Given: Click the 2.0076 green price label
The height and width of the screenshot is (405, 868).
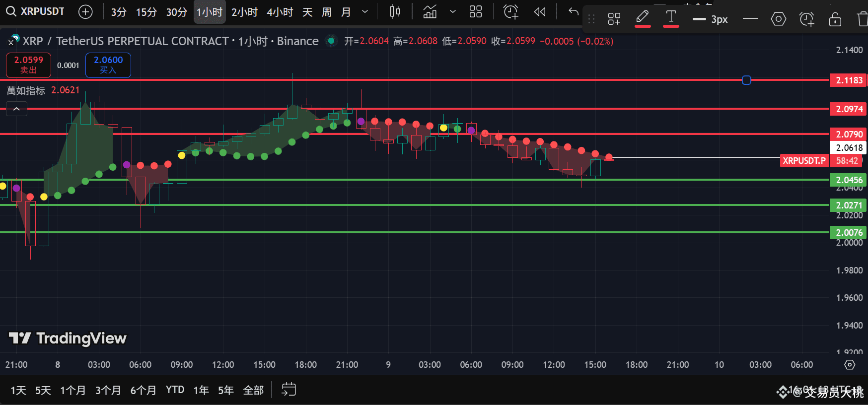Looking at the screenshot, I should tap(848, 233).
